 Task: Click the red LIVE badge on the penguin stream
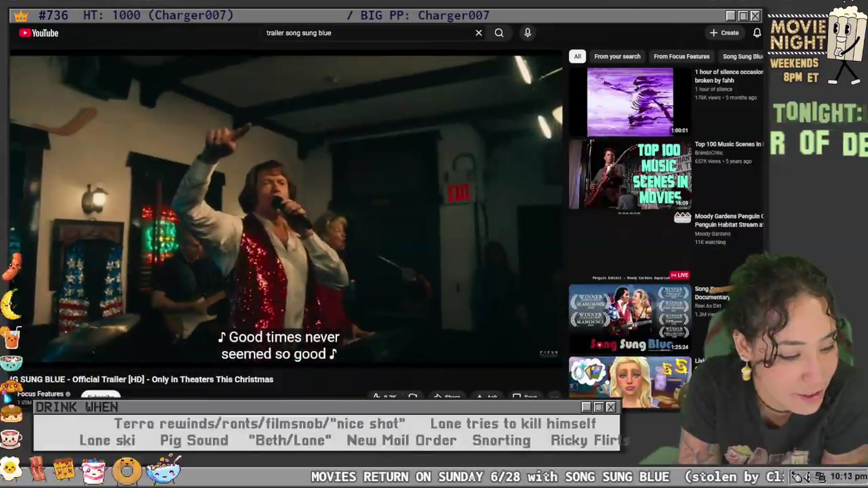pos(680,275)
